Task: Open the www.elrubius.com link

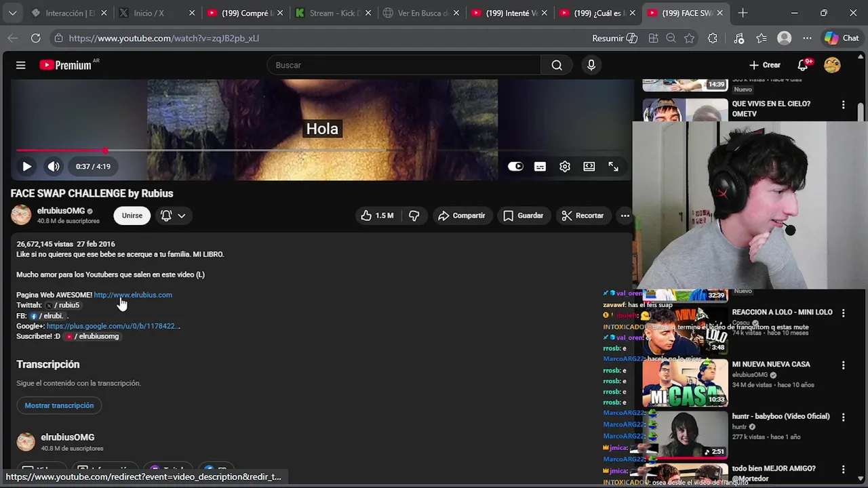Action: (133, 295)
